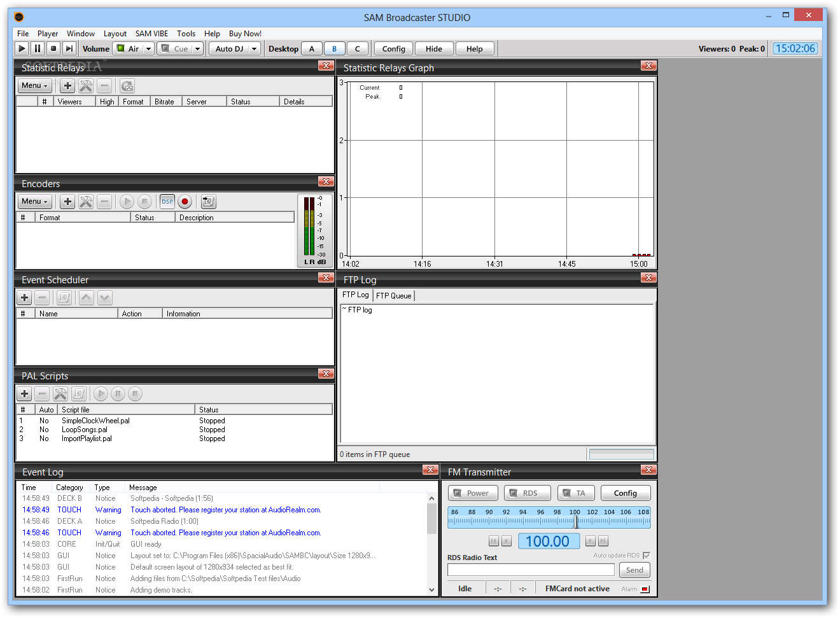Click the red record button in Encoders
Image resolution: width=840 pixels, height=618 pixels.
[x=185, y=202]
